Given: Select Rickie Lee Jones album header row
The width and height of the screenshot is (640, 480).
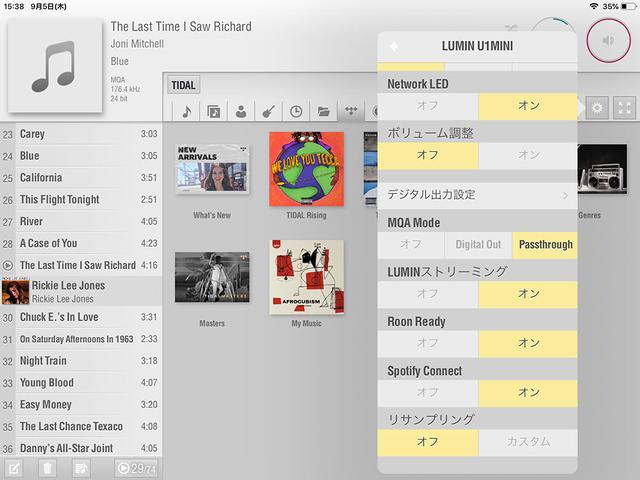Looking at the screenshot, I should tap(81, 291).
